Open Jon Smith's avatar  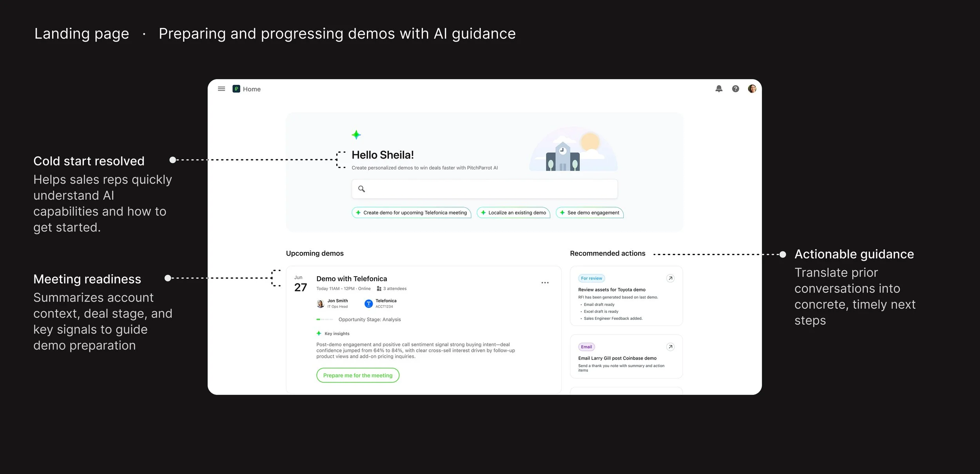click(x=320, y=304)
